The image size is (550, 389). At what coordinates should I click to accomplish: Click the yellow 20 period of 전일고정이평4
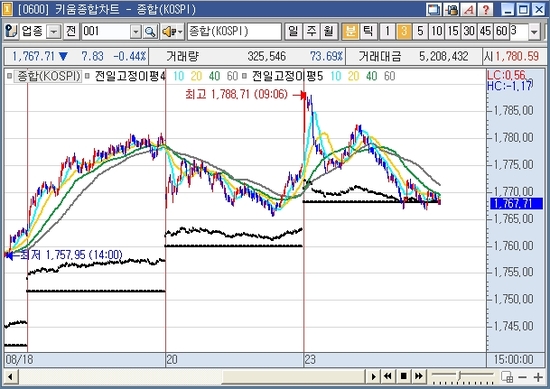click(x=196, y=76)
